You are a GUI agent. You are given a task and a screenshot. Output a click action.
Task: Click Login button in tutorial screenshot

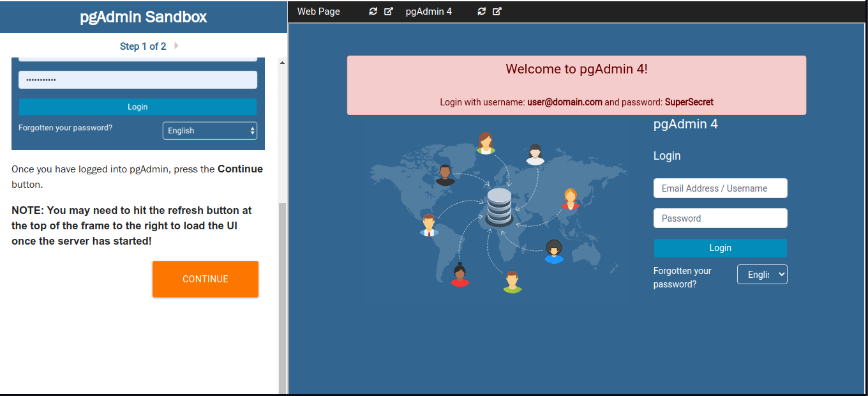(x=138, y=107)
